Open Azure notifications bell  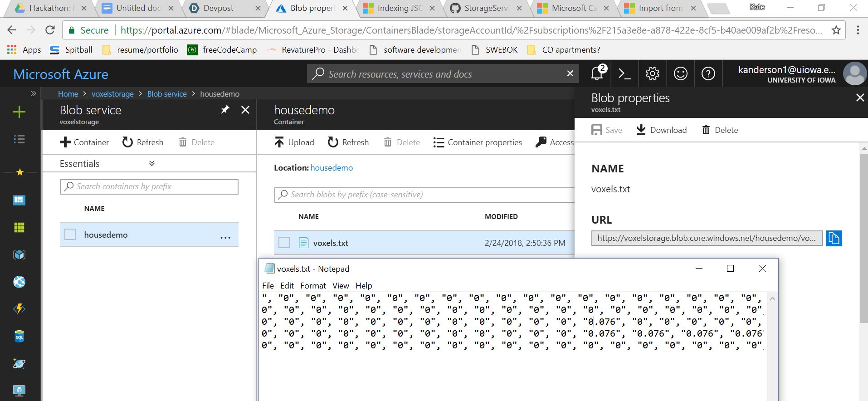click(x=597, y=73)
